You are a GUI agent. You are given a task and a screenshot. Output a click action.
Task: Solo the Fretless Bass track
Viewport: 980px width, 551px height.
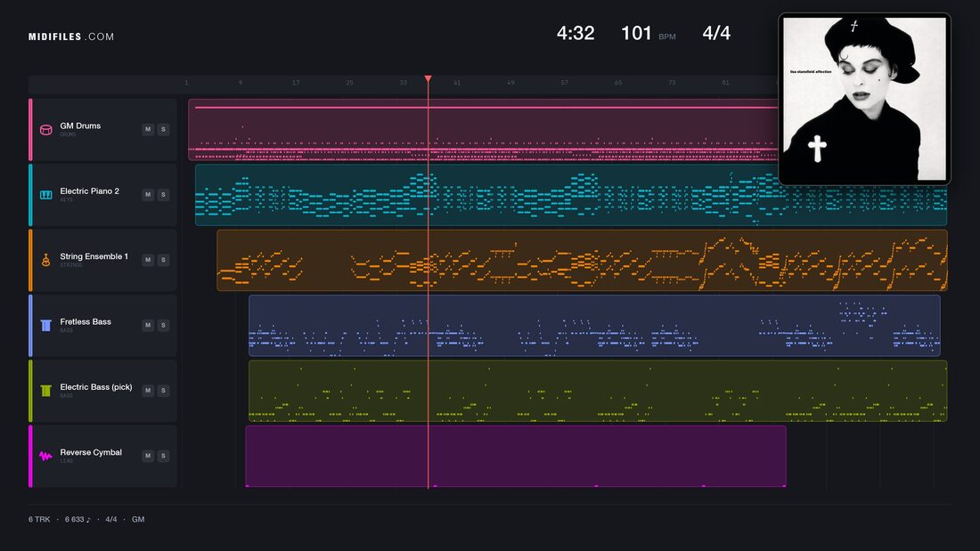pos(163,326)
